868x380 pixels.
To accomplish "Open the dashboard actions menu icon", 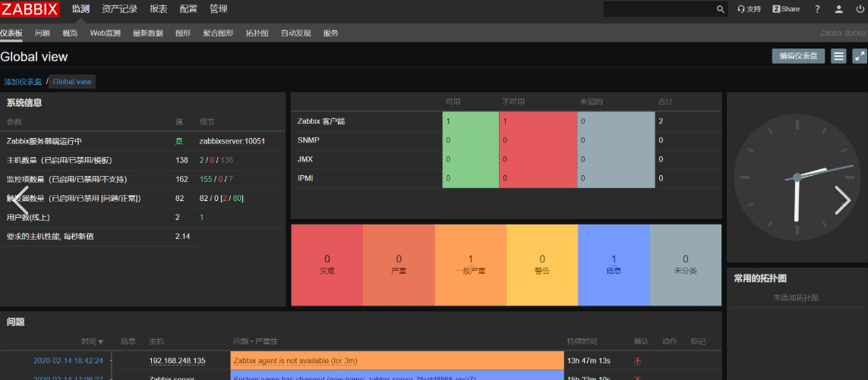I will [838, 56].
